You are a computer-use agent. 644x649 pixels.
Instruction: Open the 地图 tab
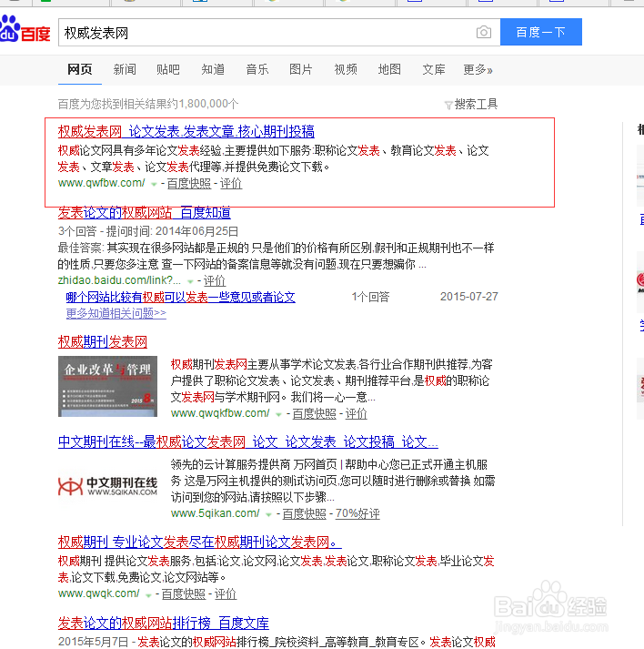389,69
